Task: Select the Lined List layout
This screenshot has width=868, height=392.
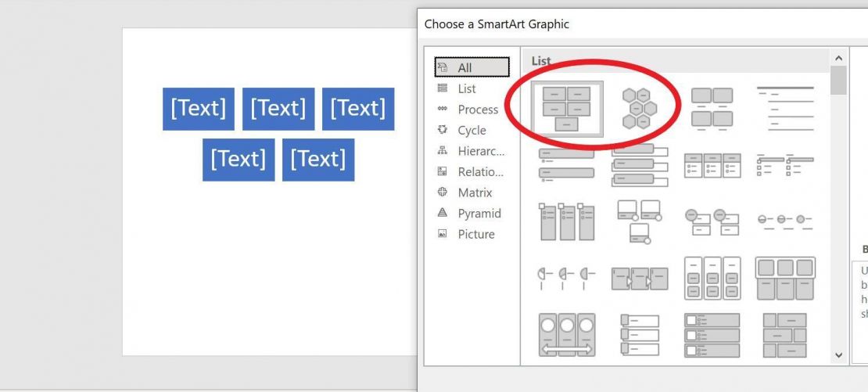Action: coord(784,109)
